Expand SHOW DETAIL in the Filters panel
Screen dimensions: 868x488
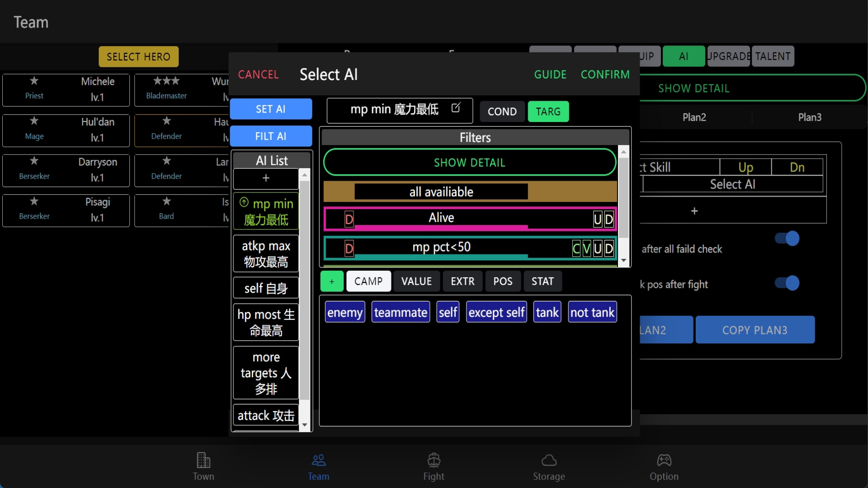point(469,162)
